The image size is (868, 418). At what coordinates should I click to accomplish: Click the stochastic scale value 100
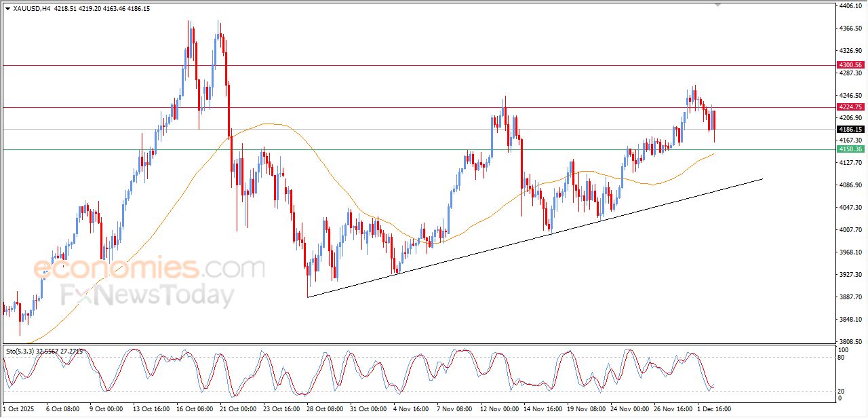tap(844, 349)
